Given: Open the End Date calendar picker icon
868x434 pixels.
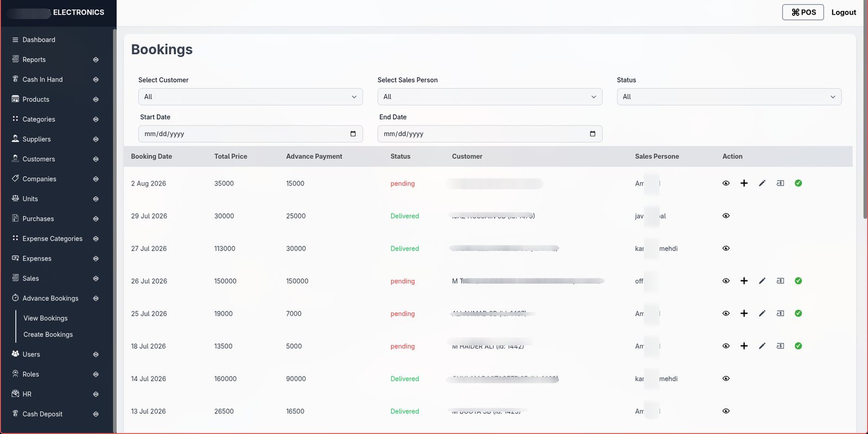Looking at the screenshot, I should pyautogui.click(x=592, y=134).
